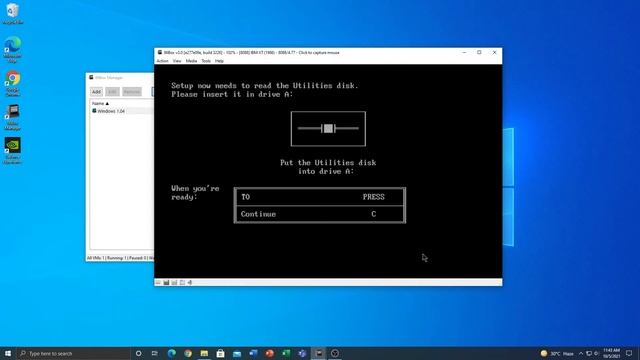Image resolution: width=640 pixels, height=360 pixels.
Task: Open the Action menu in 86Box
Action: click(162, 61)
